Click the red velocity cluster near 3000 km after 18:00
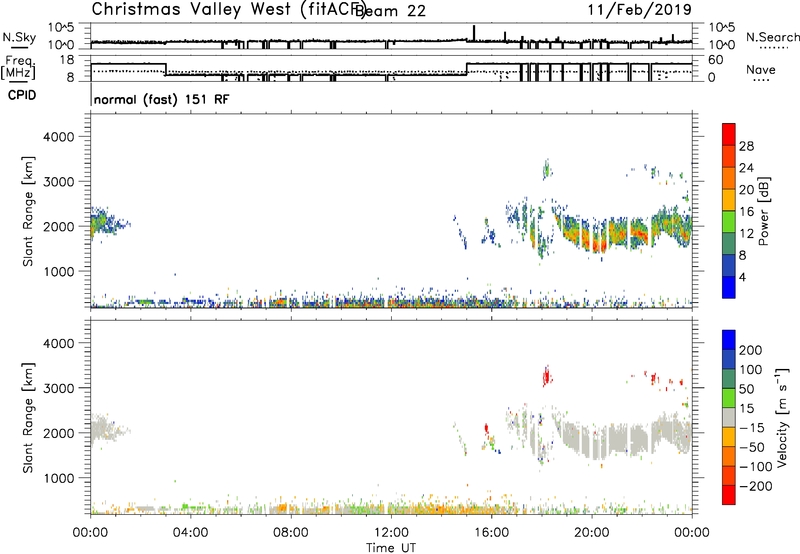800x554 pixels. click(x=547, y=376)
